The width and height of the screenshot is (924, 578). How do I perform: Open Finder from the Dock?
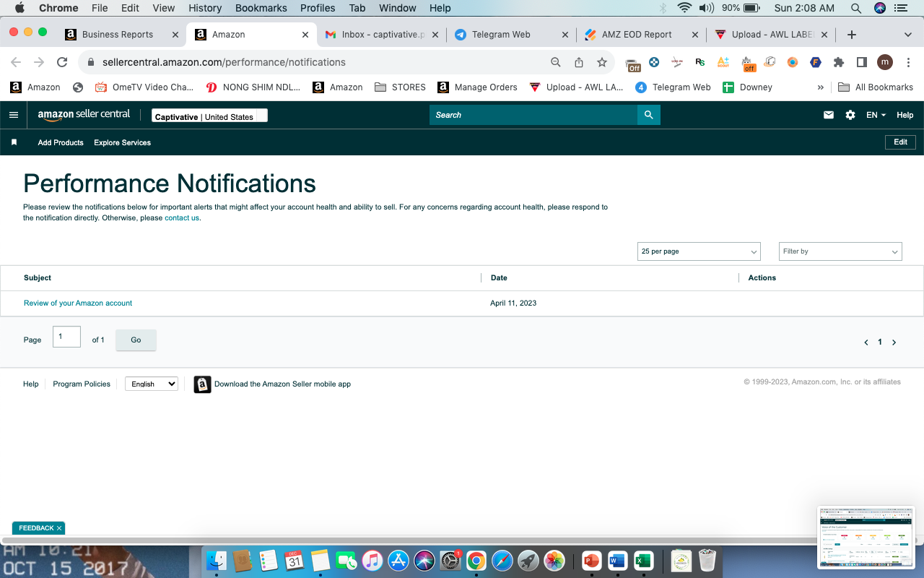pos(217,561)
